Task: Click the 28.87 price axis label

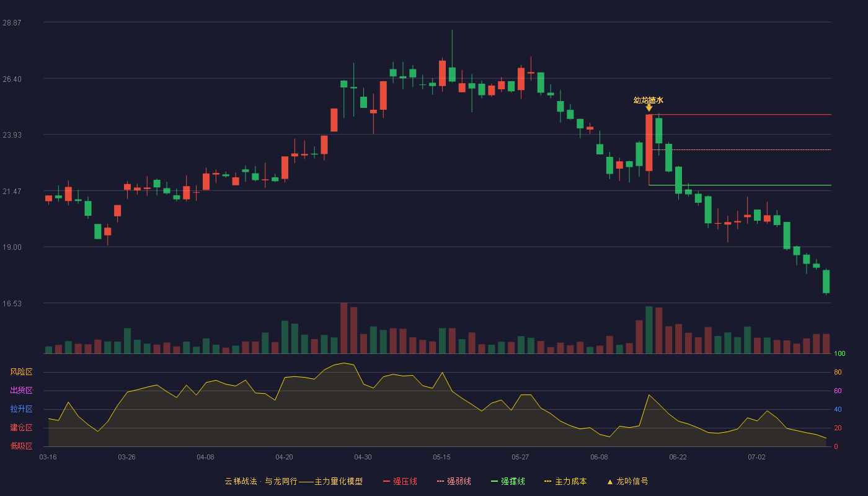Action: tap(12, 22)
